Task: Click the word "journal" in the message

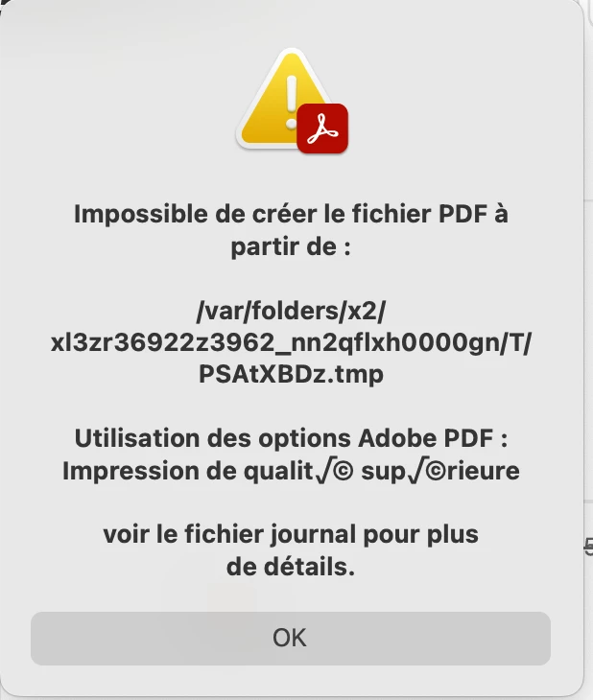Action: (313, 535)
